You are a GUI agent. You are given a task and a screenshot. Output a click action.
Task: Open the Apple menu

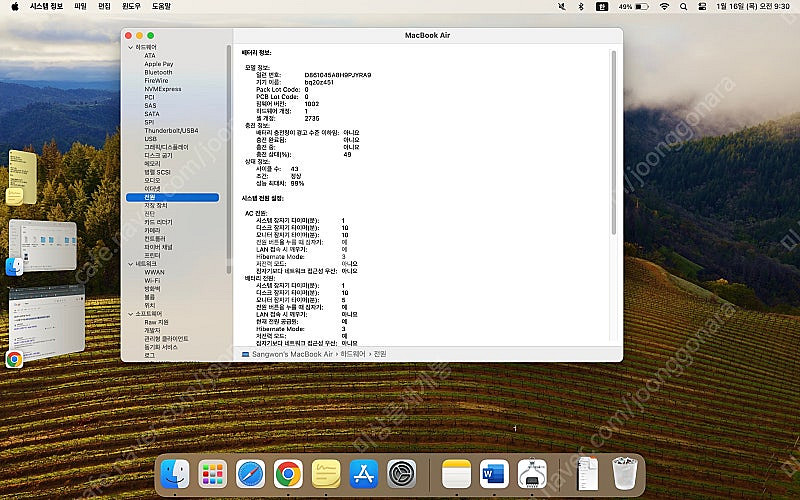point(15,7)
